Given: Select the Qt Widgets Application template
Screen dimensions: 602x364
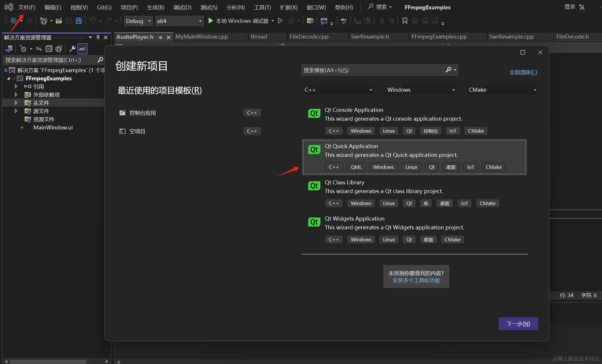Looking at the screenshot, I should pos(415,230).
